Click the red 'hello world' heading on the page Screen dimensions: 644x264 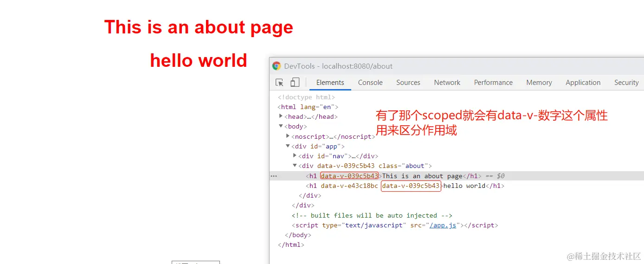pos(199,61)
